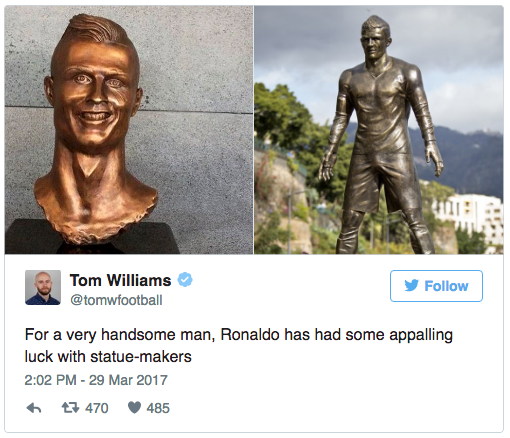Viewport: 510px width, 438px height.
Task: Click the Twitter bird icon in Follow
Action: 411,286
